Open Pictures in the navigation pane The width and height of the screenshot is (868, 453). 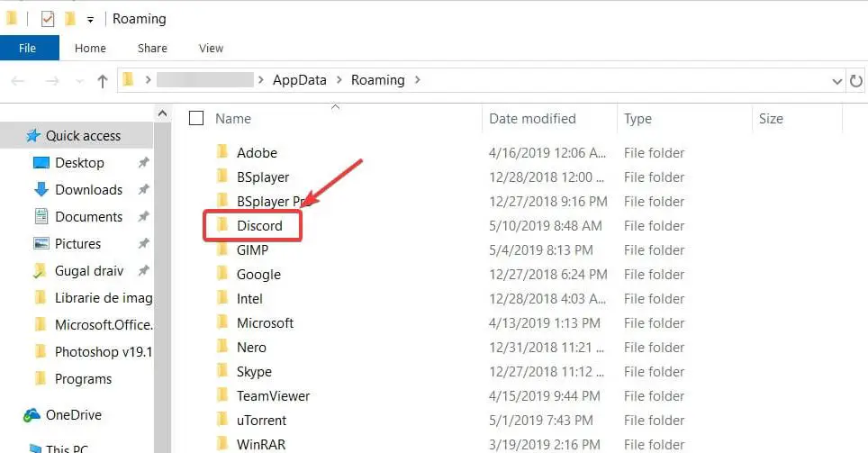coord(77,244)
